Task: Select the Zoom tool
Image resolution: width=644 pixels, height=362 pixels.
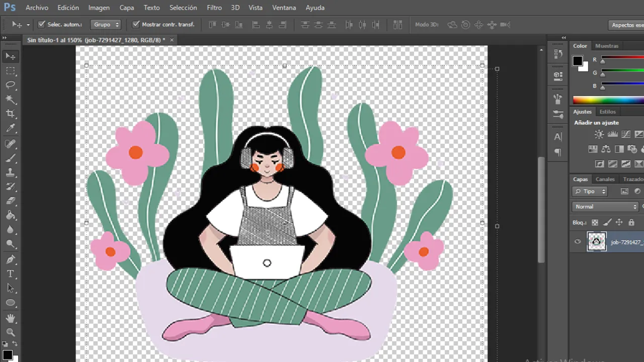Action: [x=11, y=332]
